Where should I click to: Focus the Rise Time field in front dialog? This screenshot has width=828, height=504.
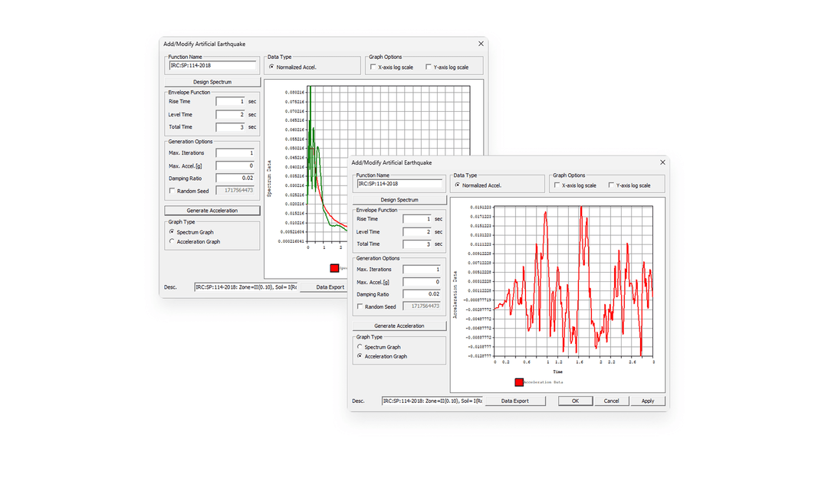(x=418, y=218)
